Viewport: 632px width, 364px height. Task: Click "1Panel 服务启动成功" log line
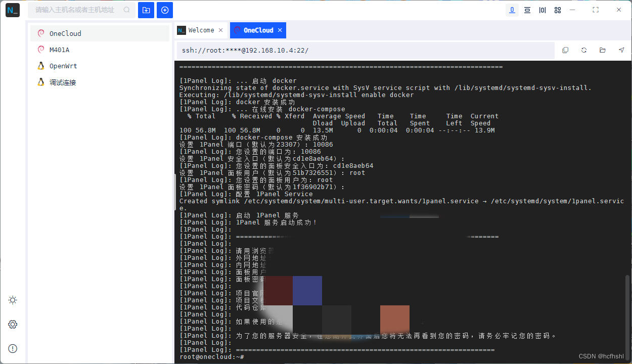pyautogui.click(x=248, y=222)
